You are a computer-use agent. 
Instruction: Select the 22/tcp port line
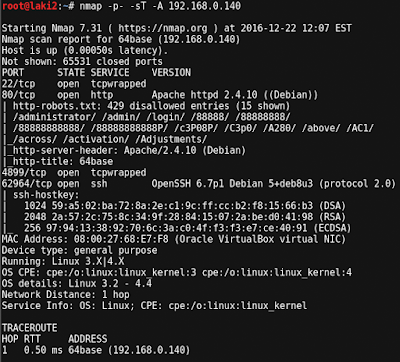(x=74, y=84)
